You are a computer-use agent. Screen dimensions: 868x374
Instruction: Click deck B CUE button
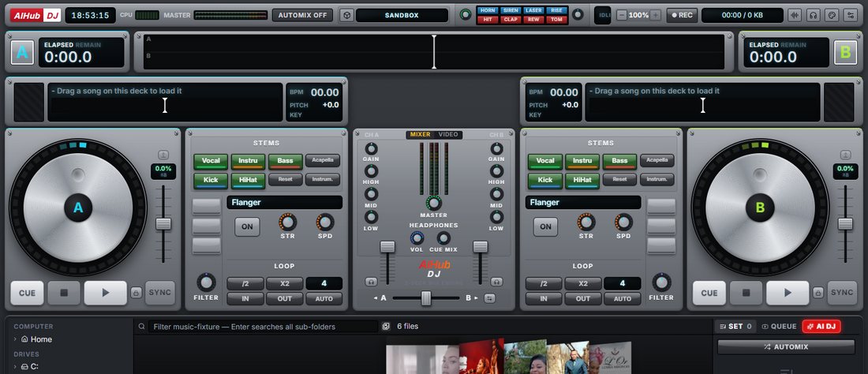click(709, 293)
